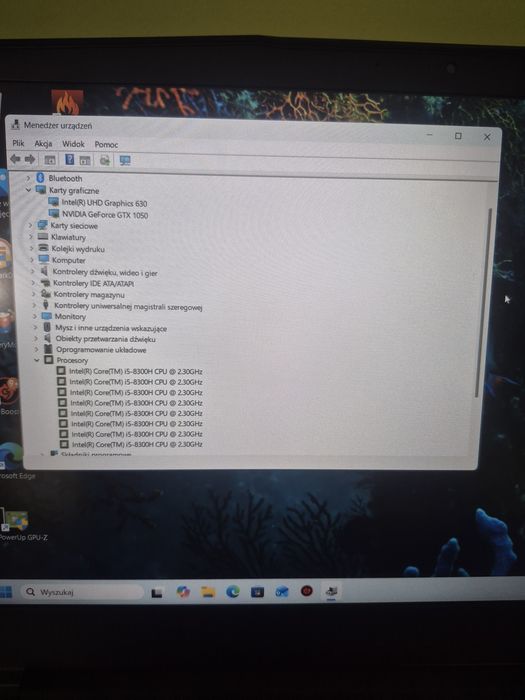Image resolution: width=525 pixels, height=700 pixels.
Task: Expand the Karty sieciowe category
Action: click(x=30, y=225)
